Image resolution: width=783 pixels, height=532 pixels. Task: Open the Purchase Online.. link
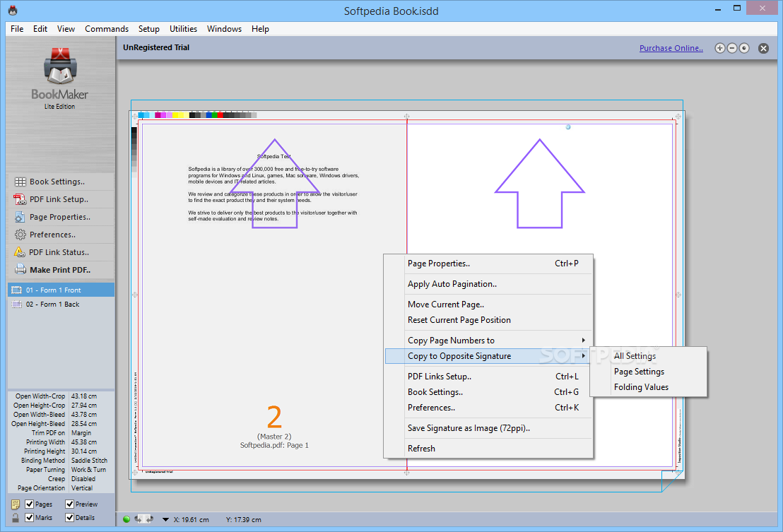[671, 48]
